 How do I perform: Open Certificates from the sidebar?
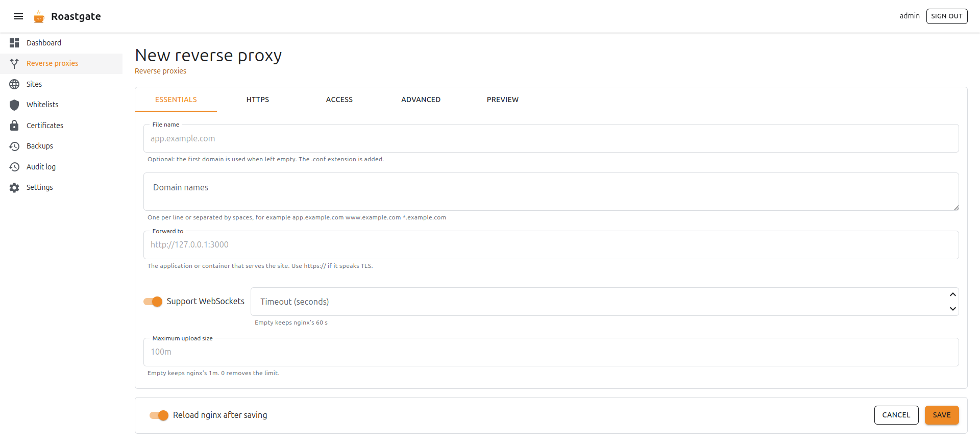(x=61, y=126)
